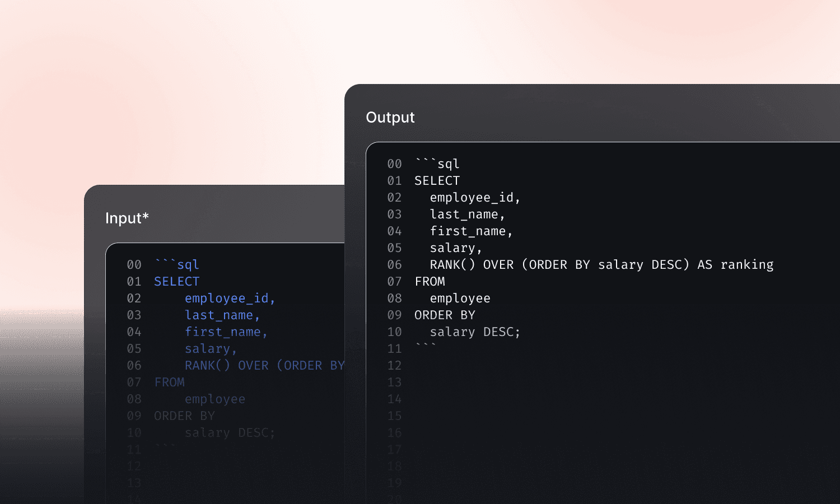The height and width of the screenshot is (504, 840).
Task: Click first_name, in the Input code
Action: click(226, 332)
